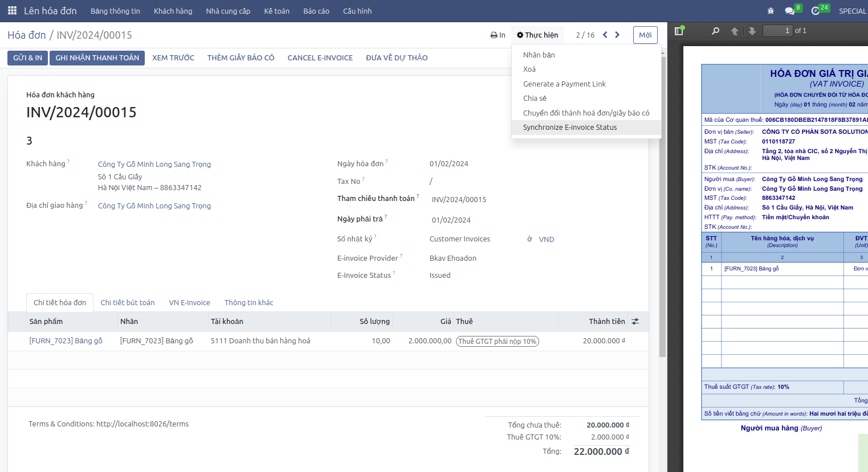Click the debug bug icon

pos(771,11)
